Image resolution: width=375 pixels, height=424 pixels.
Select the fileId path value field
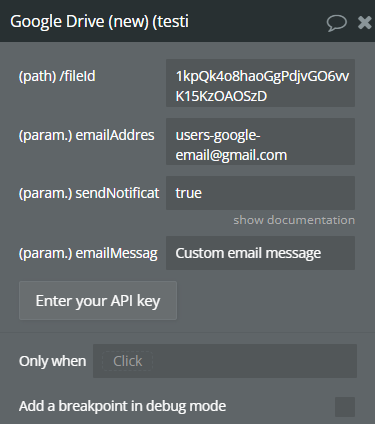point(260,83)
